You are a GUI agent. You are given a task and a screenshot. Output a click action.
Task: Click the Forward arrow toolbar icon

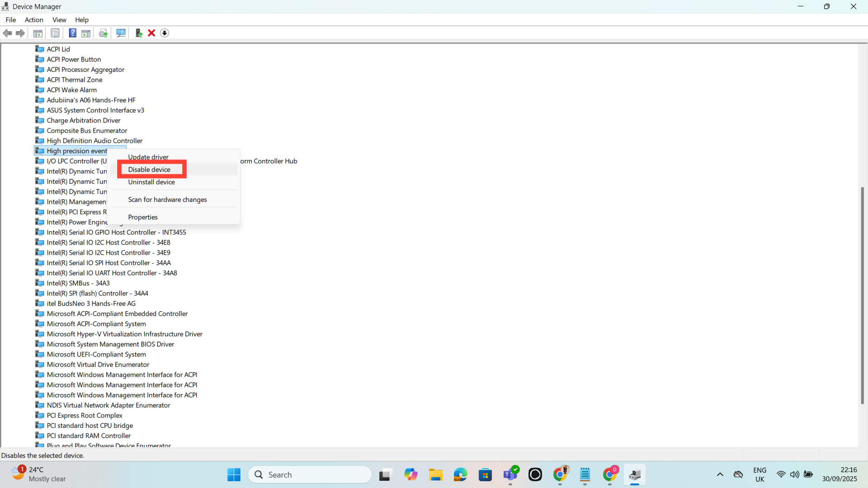[20, 33]
